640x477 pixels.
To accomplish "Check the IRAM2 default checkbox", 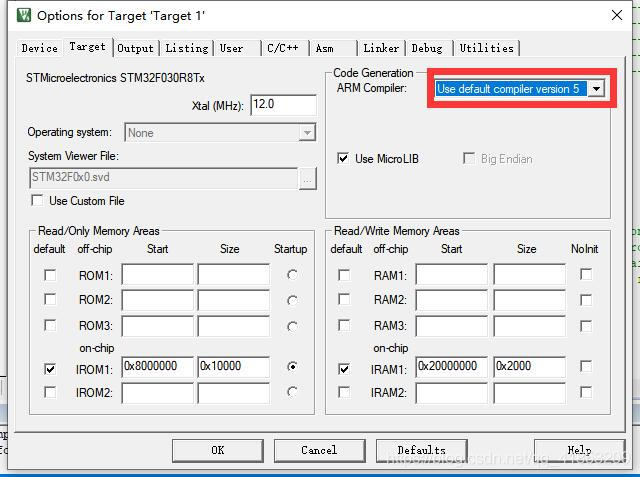I will [x=344, y=392].
